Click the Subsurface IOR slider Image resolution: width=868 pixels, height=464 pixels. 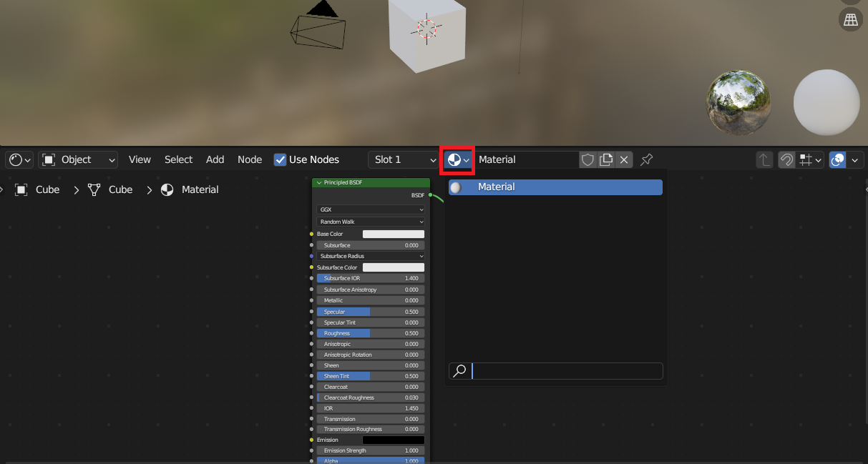tap(371, 278)
